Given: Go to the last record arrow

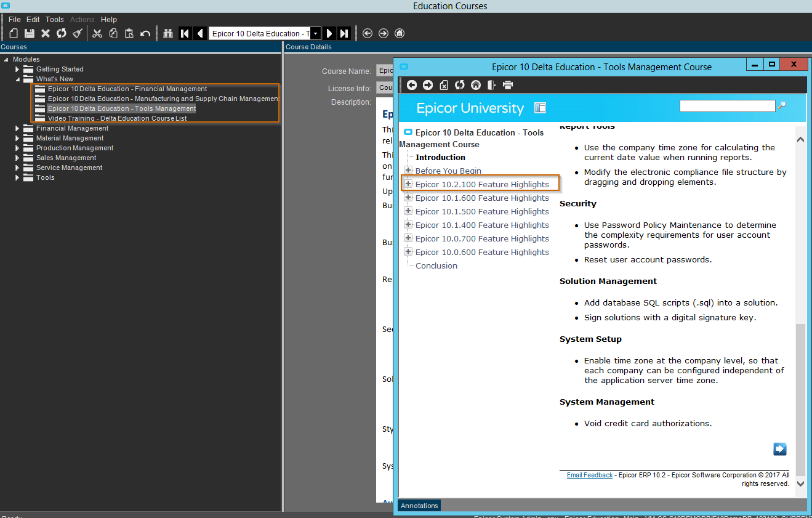Looking at the screenshot, I should [x=345, y=33].
